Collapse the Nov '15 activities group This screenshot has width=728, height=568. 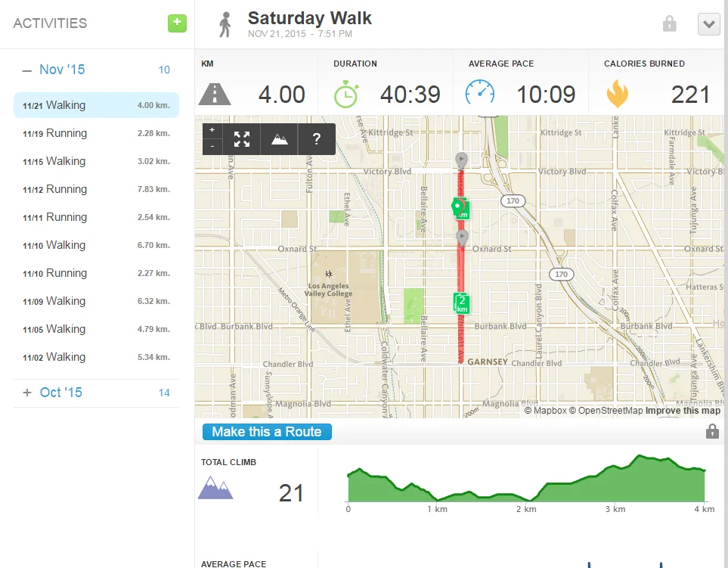[27, 70]
